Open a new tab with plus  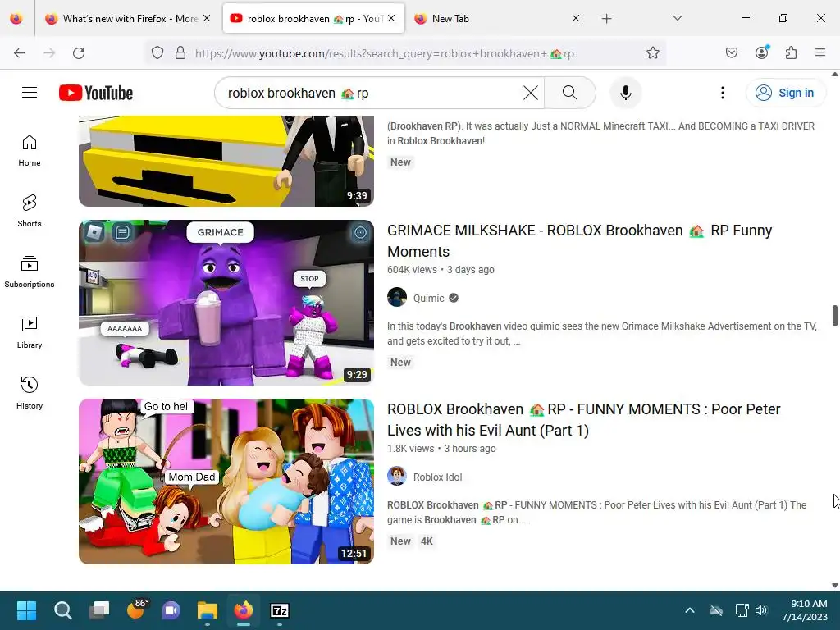click(606, 19)
